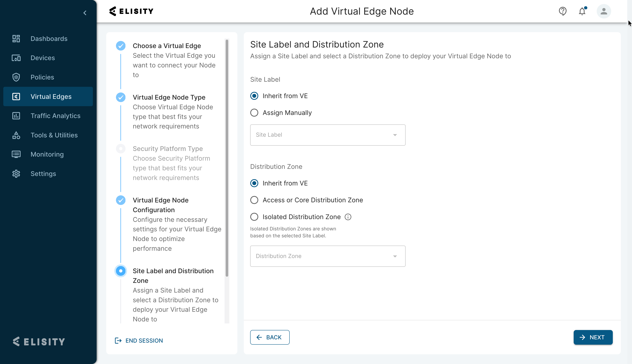Image resolution: width=632 pixels, height=364 pixels.
Task: Click the Isolated Distribution Zone info icon
Action: coord(348,217)
